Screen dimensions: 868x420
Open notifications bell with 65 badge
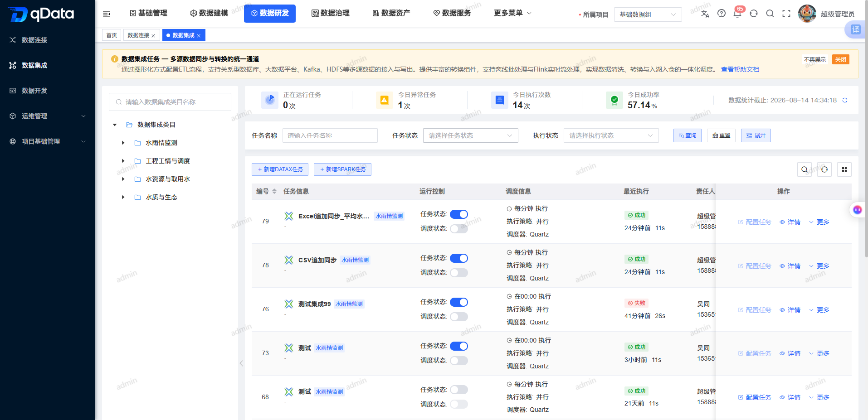[x=737, y=14]
